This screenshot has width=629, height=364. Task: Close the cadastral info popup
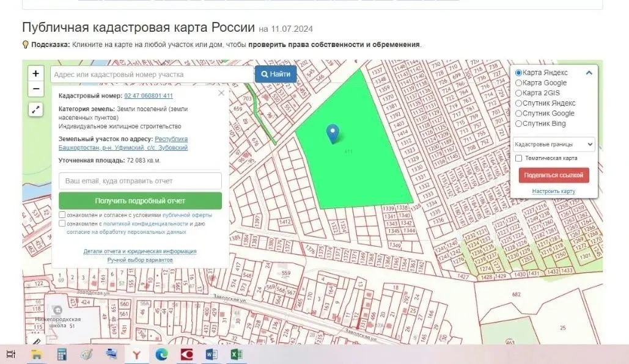click(221, 93)
